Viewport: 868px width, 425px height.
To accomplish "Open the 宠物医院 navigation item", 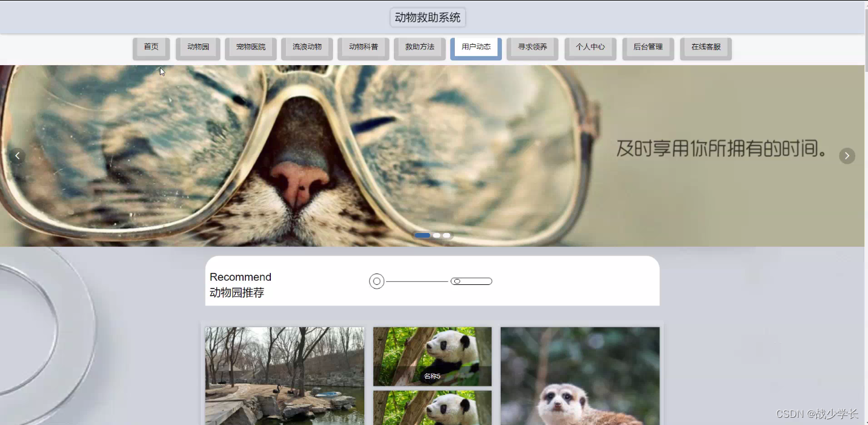I will [250, 48].
